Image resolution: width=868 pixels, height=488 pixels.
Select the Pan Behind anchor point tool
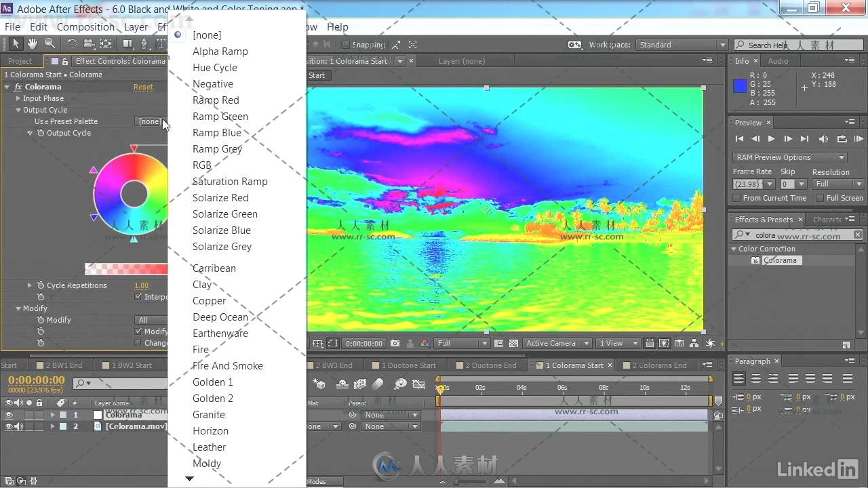click(106, 44)
